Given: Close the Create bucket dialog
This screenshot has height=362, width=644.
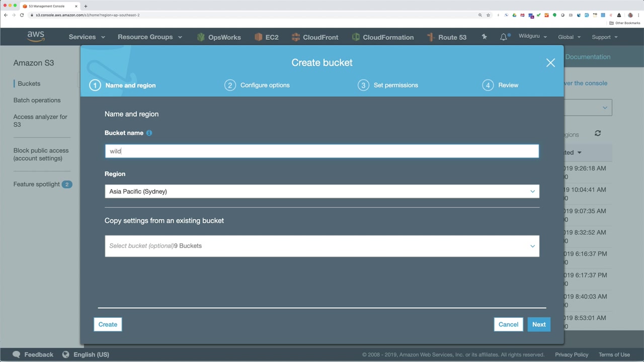Looking at the screenshot, I should (550, 62).
